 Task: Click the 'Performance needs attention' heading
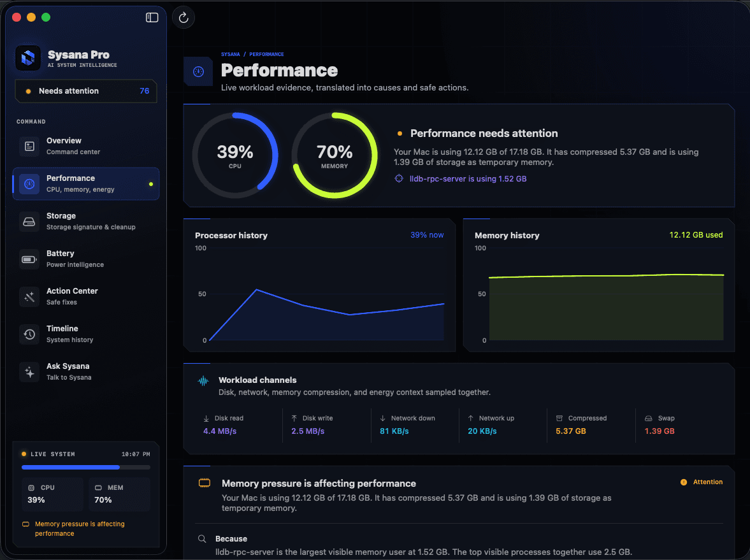(484, 133)
